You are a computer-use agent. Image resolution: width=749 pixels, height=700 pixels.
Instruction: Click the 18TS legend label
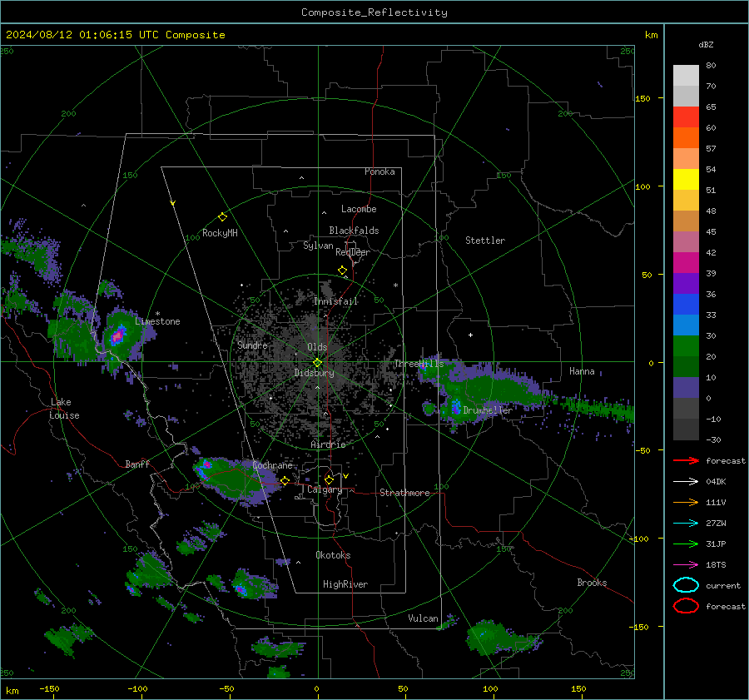tap(716, 565)
